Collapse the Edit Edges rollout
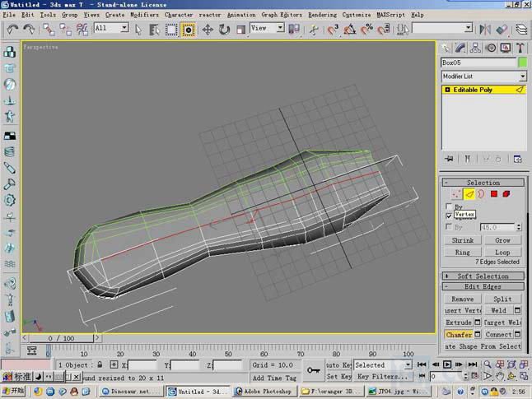Viewport: 532px width, 399px height. click(x=483, y=286)
